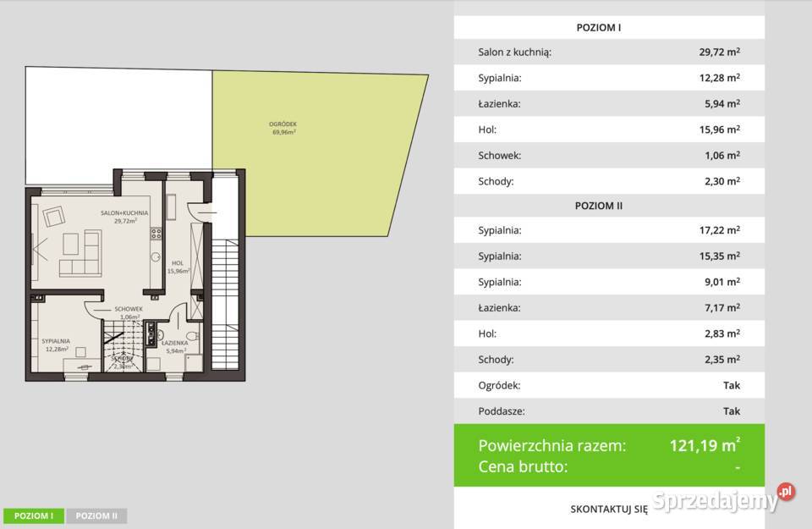Click the green Powierzchnia razem banner

coord(609,455)
